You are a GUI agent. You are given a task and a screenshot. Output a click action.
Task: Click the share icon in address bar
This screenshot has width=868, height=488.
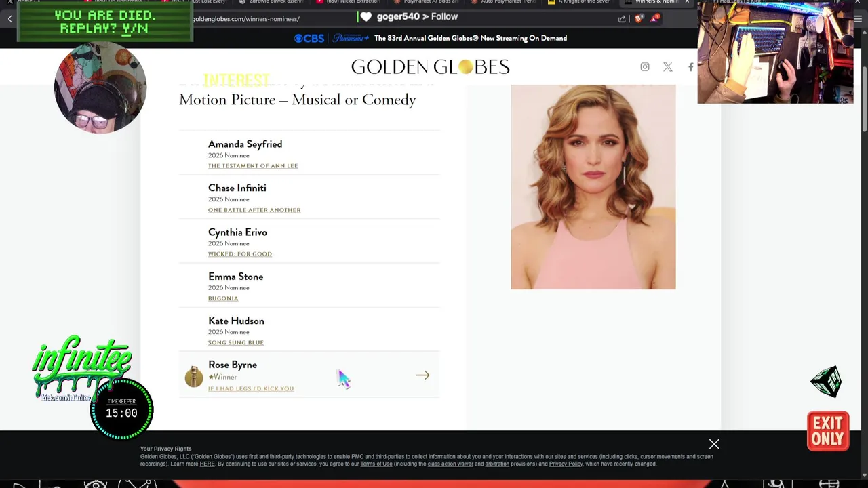point(622,19)
